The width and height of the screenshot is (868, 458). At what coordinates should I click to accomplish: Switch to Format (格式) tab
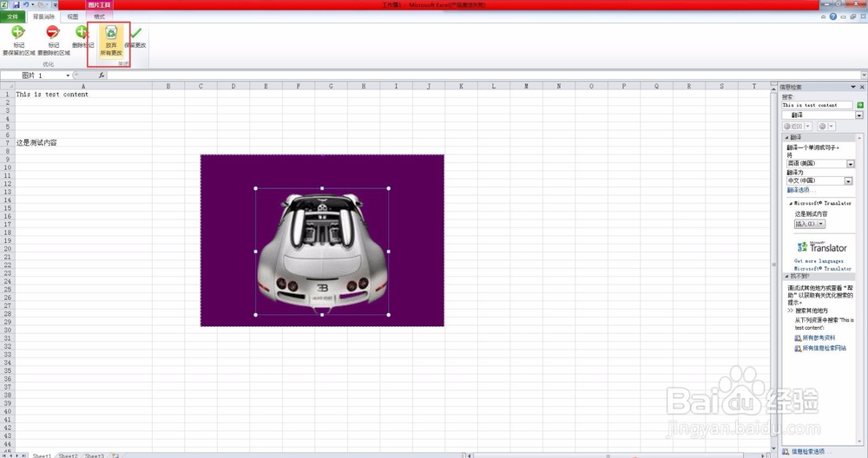coord(99,16)
